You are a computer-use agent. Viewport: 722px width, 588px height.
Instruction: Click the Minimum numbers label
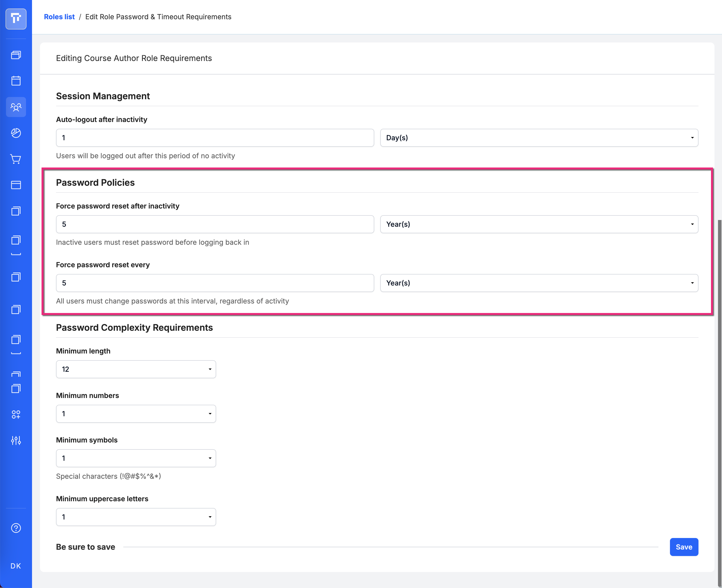click(x=88, y=395)
